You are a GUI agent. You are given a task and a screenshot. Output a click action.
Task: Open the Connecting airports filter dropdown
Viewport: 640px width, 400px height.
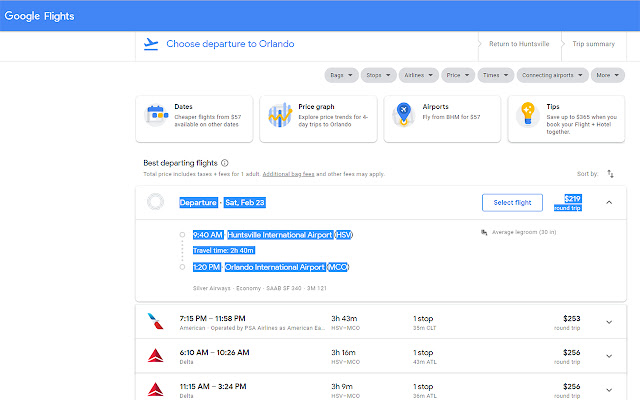[552, 75]
